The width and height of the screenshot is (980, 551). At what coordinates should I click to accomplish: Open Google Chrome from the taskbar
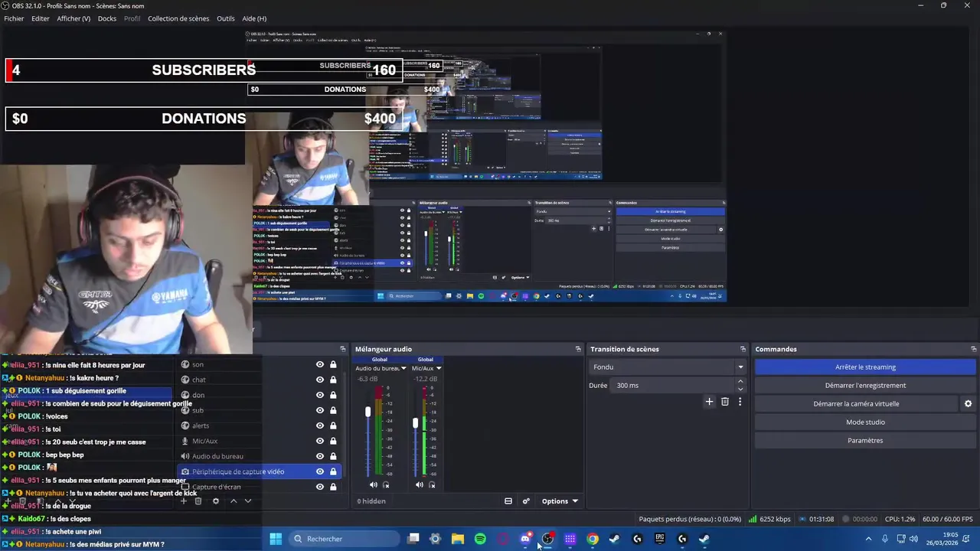(593, 539)
